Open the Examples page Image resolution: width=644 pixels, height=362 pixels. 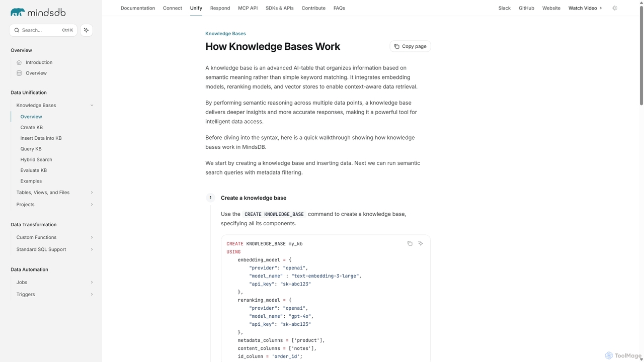tap(31, 181)
